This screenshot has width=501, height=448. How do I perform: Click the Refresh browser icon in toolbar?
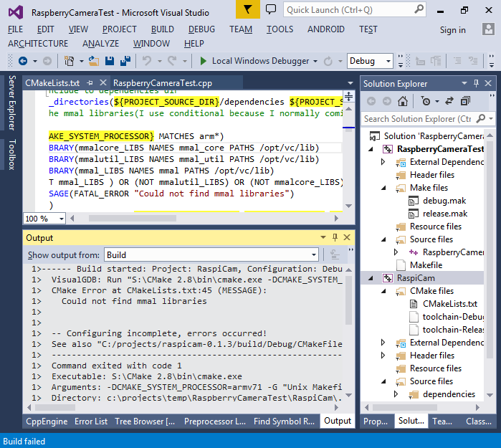328,61
